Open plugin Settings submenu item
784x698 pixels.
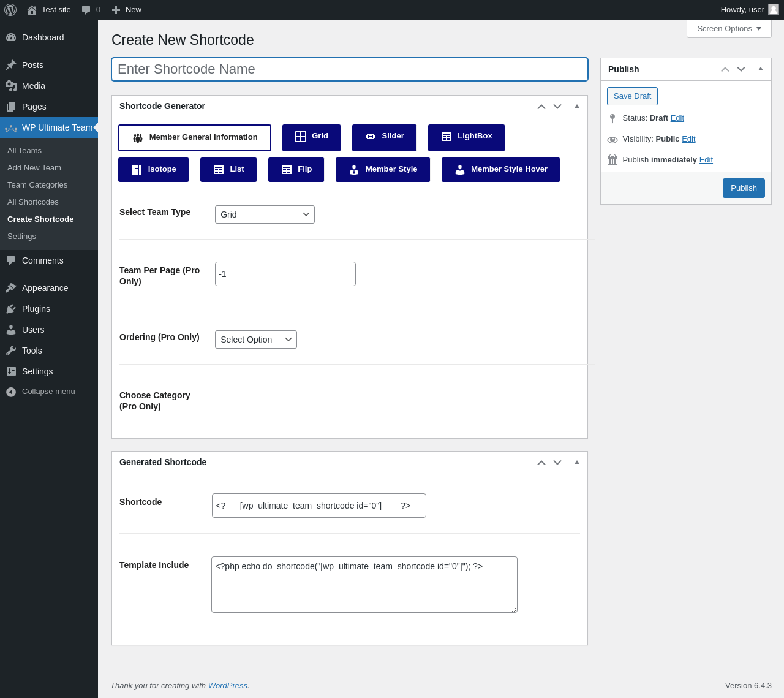pyautogui.click(x=21, y=237)
